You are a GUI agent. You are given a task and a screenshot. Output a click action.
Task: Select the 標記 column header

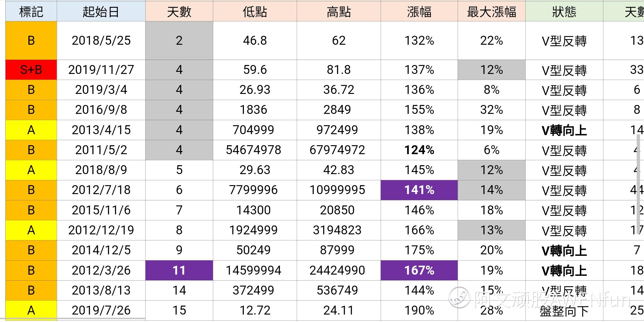pyautogui.click(x=31, y=11)
